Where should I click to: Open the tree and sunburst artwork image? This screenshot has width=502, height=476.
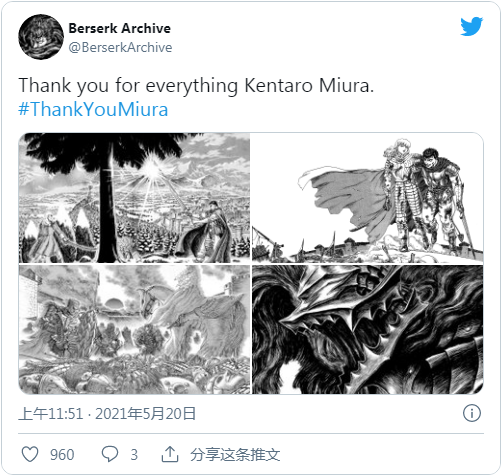[134, 198]
